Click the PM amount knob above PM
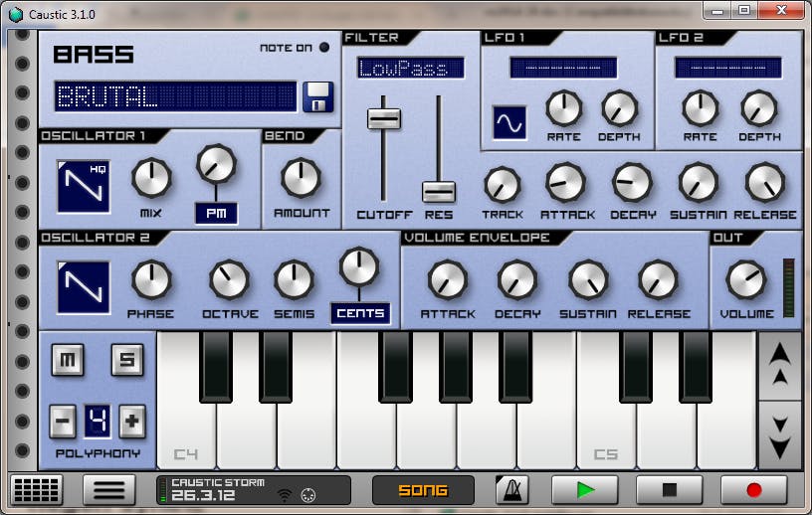The width and height of the screenshot is (812, 515). pyautogui.click(x=216, y=164)
